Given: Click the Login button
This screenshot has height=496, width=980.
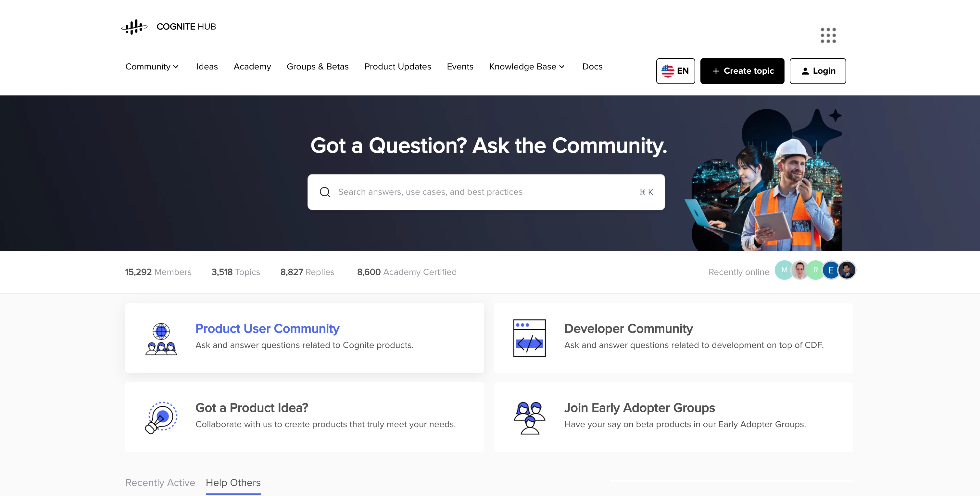Looking at the screenshot, I should [x=818, y=71].
